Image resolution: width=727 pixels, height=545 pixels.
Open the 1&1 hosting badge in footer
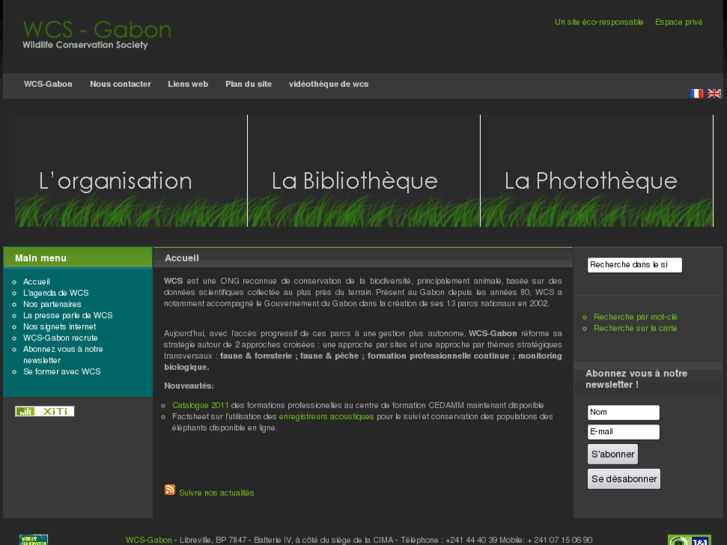[689, 540]
